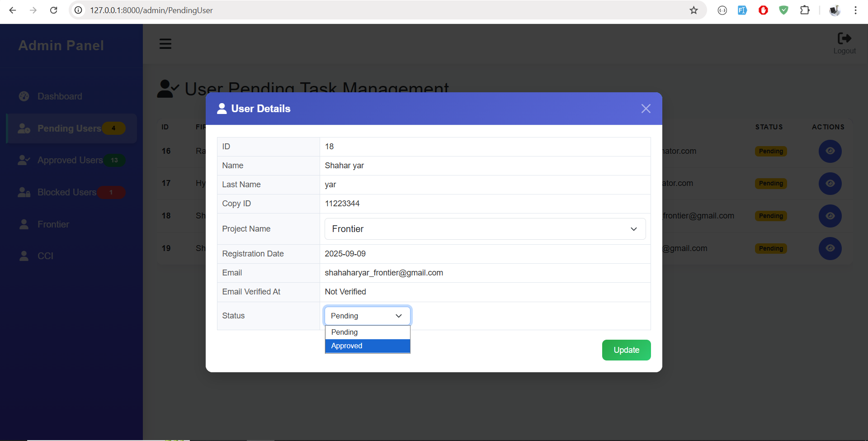View details for user ID 19

(x=830, y=248)
